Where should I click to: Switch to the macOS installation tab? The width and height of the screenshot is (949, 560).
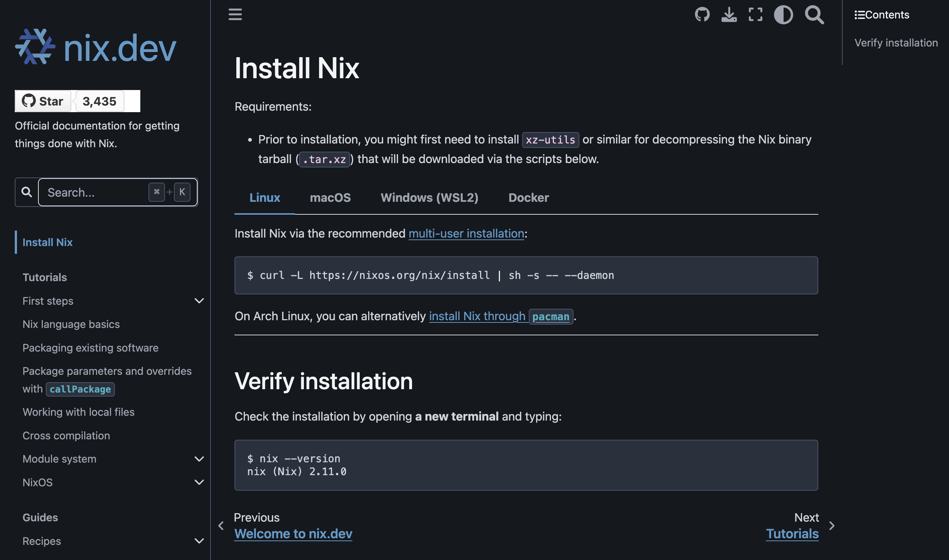pyautogui.click(x=330, y=197)
